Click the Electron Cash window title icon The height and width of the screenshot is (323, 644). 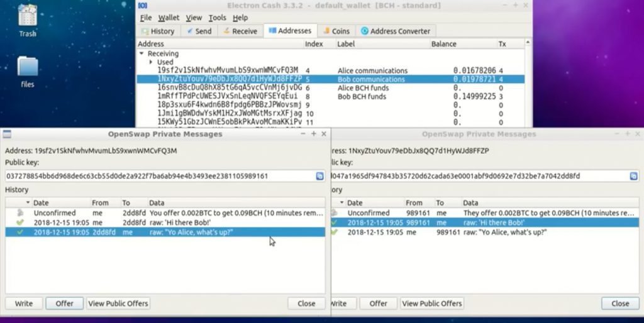point(143,6)
